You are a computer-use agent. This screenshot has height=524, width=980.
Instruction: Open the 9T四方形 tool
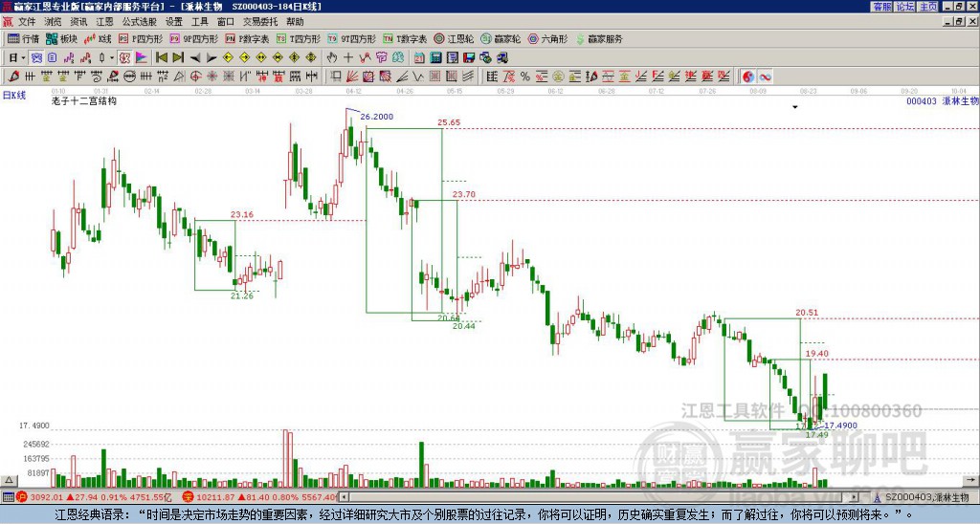(352, 38)
